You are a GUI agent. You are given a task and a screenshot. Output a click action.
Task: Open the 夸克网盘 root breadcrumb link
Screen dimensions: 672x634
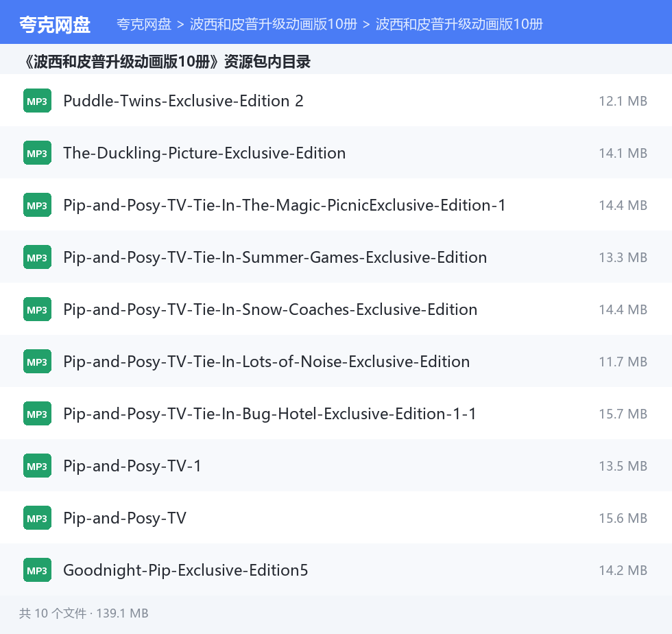pos(144,24)
